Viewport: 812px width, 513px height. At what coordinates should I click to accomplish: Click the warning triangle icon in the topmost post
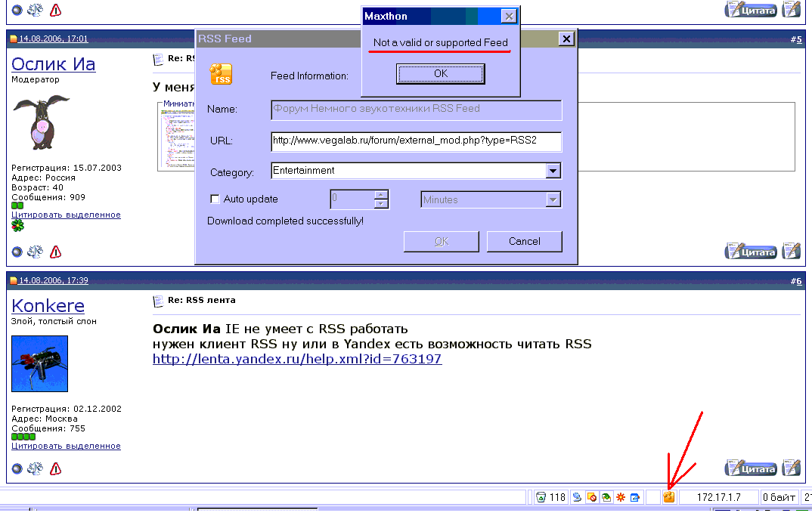click(x=55, y=10)
